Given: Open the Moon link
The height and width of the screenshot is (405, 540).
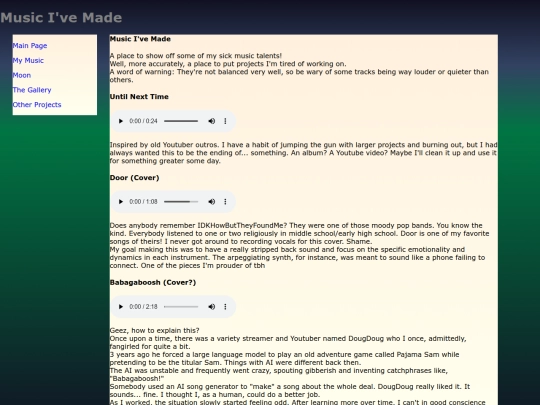Looking at the screenshot, I should pyautogui.click(x=22, y=75).
